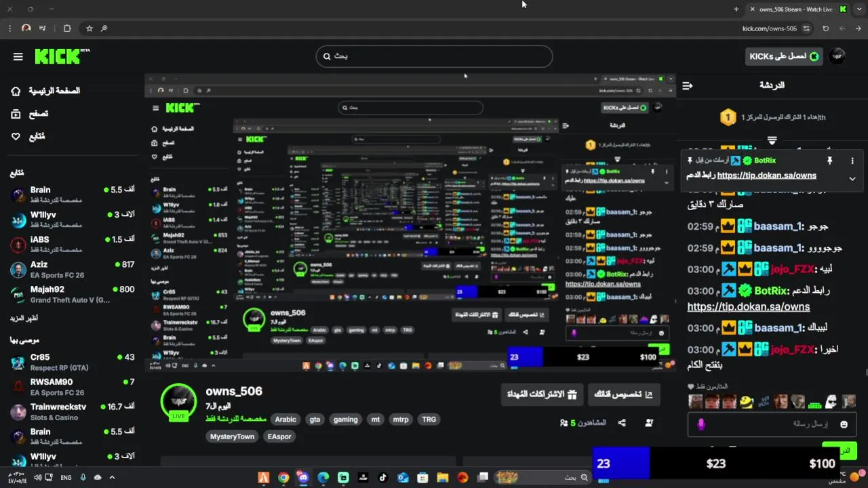Click the ENG language indicator

click(66, 478)
